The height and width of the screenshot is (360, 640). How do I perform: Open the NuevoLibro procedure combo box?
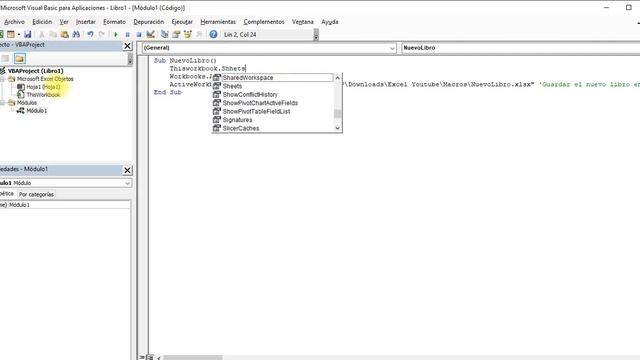521,48
